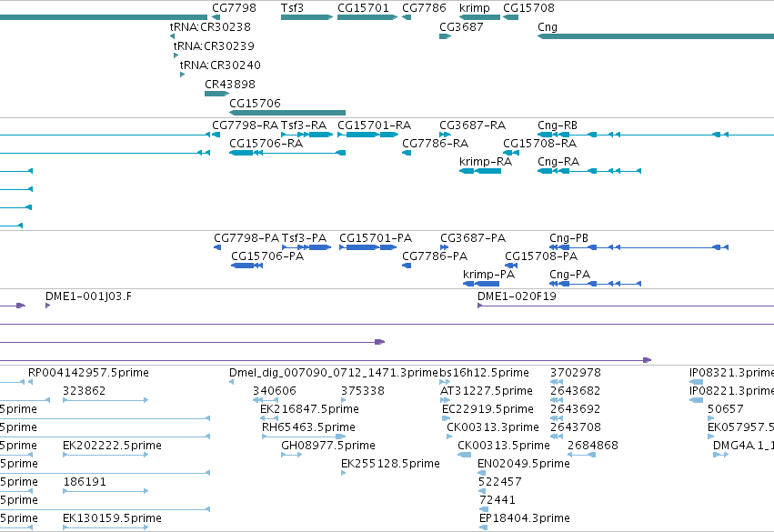Image resolution: width=774 pixels, height=532 pixels.
Task: Click the Tsf3 gene feature bar
Action: tap(307, 17)
